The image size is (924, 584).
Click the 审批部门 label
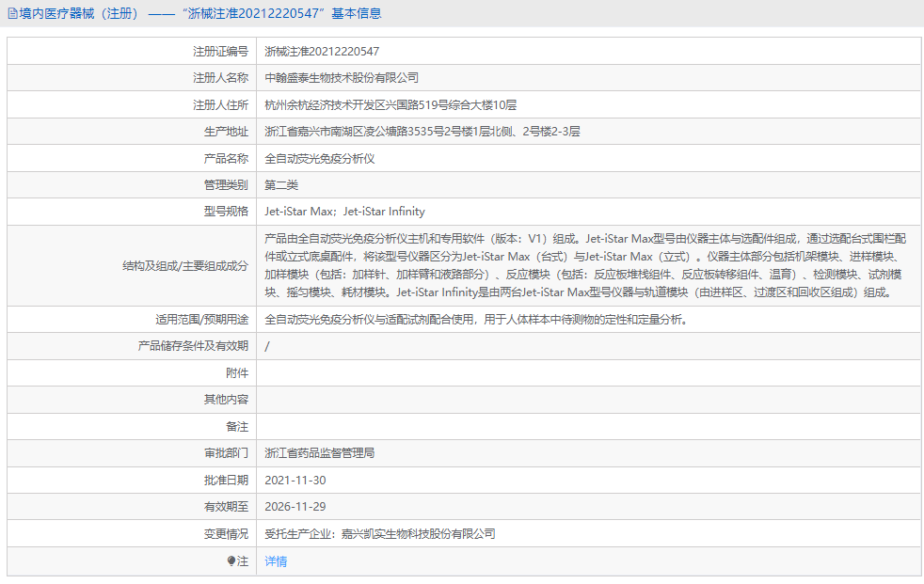click(226, 452)
